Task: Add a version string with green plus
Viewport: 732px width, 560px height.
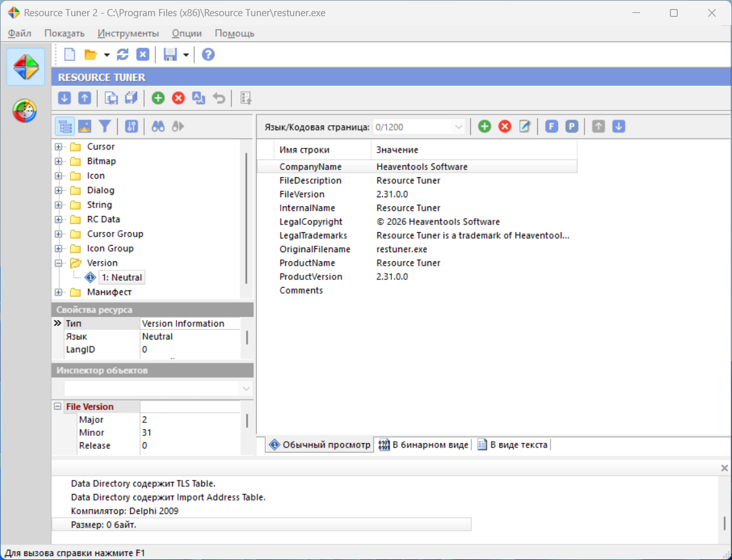Action: [x=484, y=127]
